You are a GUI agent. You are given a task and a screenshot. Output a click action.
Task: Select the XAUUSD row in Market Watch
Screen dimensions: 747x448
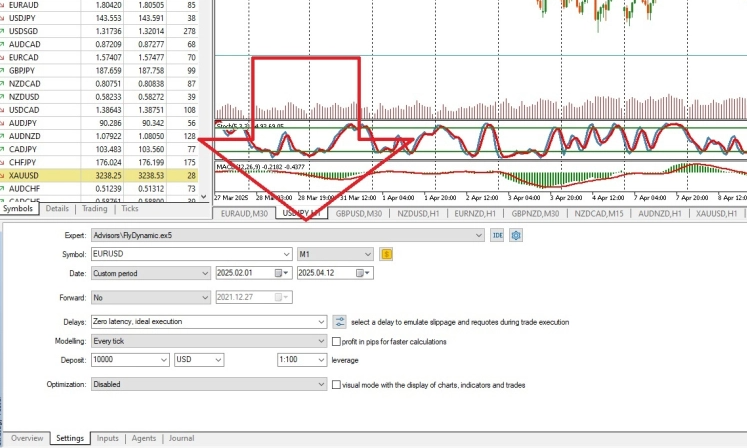(x=99, y=176)
